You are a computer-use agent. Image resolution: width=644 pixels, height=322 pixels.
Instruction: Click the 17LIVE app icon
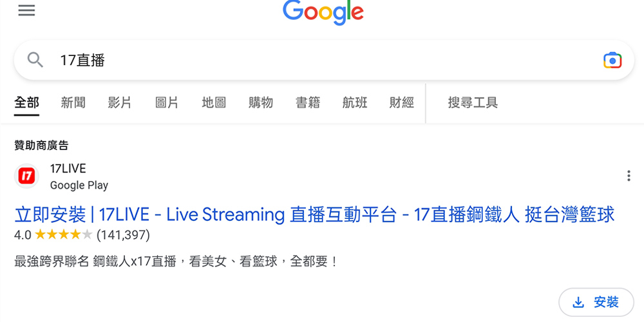click(x=26, y=176)
